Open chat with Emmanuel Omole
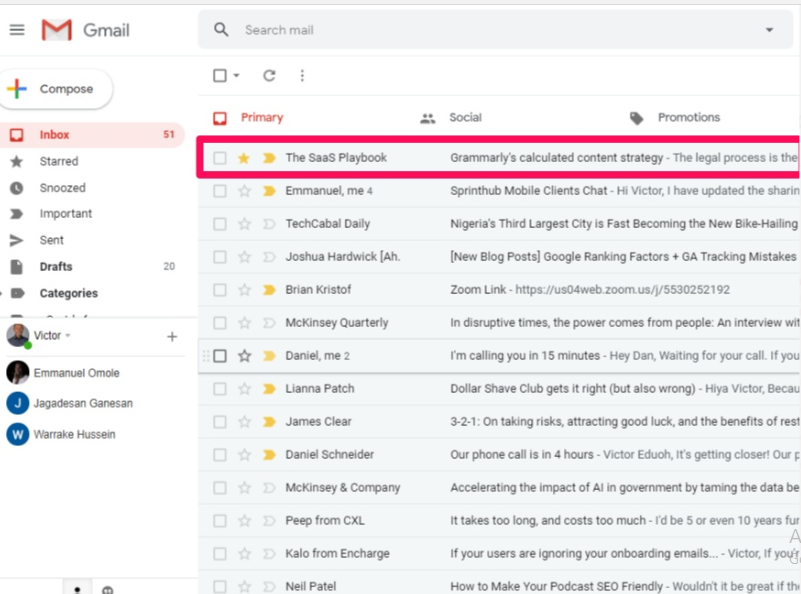The height and width of the screenshot is (594, 801). point(76,373)
